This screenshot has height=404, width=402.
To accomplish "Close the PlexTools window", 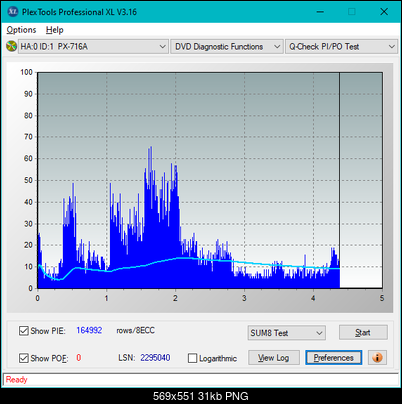I will click(x=384, y=12).
